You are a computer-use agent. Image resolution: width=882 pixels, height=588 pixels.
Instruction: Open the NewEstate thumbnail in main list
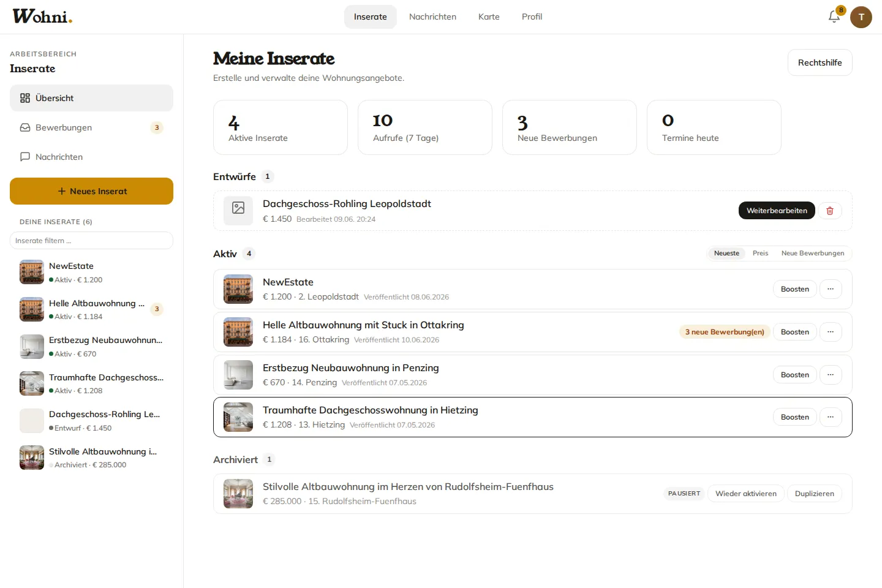coord(238,289)
